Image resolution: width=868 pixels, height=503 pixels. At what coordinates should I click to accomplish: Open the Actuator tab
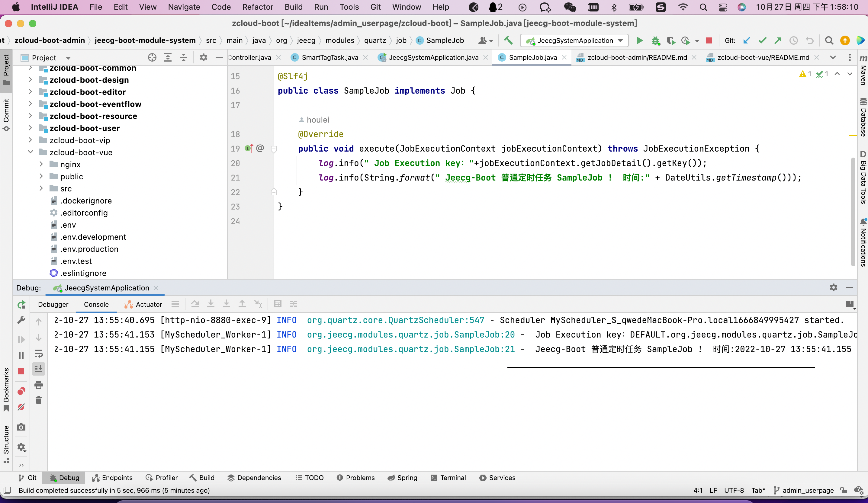(143, 304)
